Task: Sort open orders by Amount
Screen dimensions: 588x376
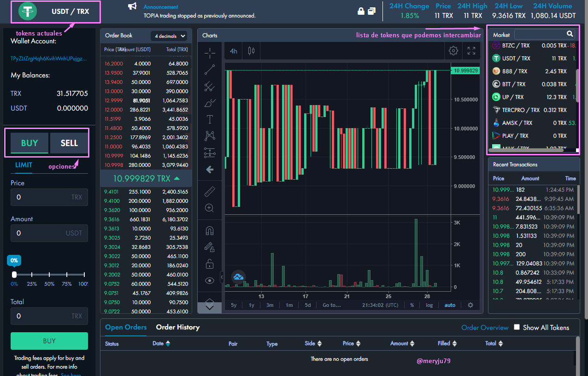Action: tap(412, 343)
